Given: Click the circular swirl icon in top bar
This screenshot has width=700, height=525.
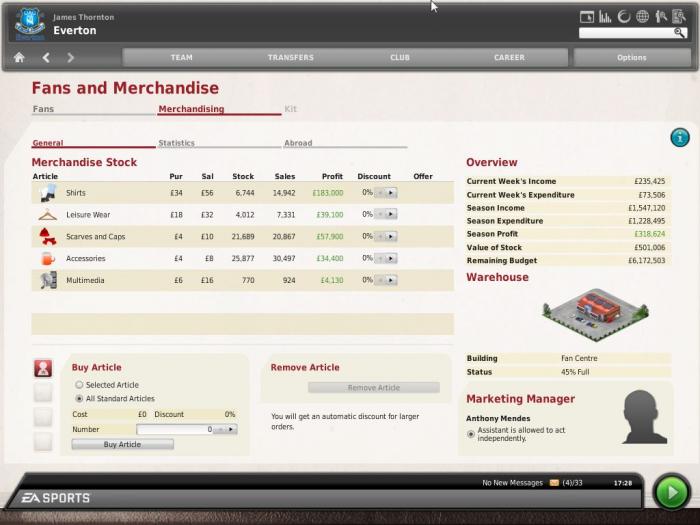Looking at the screenshot, I should pyautogui.click(x=624, y=17).
